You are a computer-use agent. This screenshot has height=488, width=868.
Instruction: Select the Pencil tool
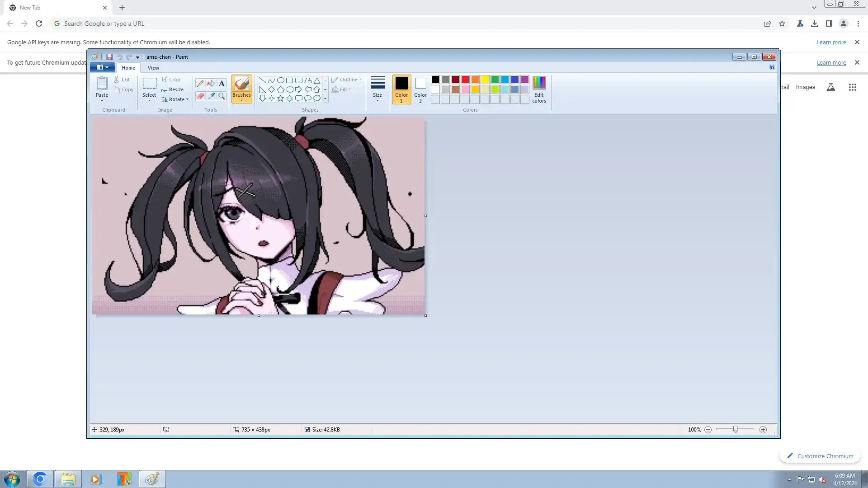pyautogui.click(x=200, y=84)
